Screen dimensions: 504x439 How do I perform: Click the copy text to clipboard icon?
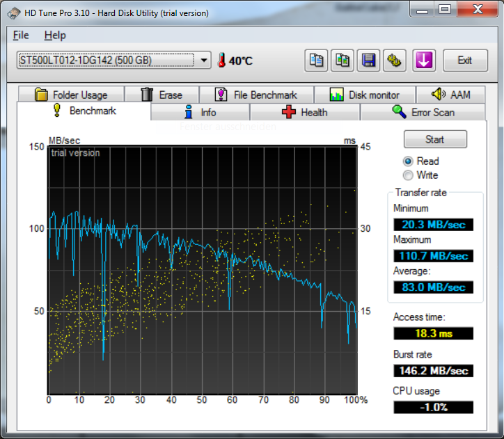317,61
